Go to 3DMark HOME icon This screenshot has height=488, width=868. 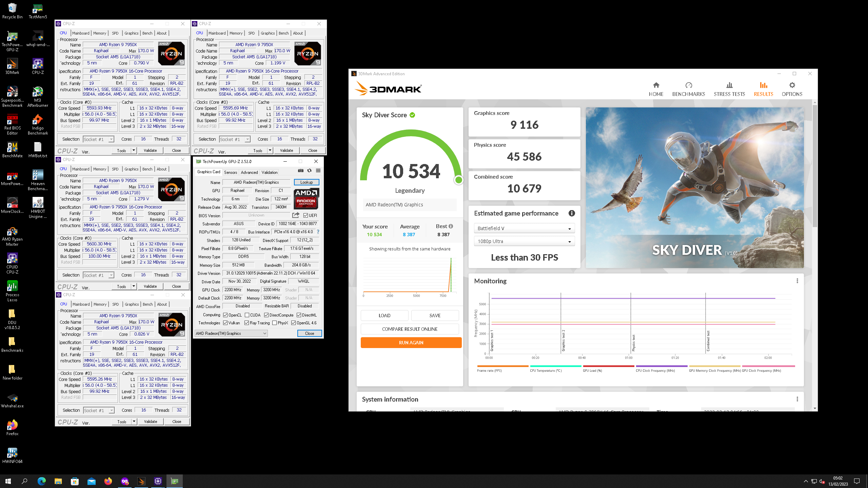[656, 85]
